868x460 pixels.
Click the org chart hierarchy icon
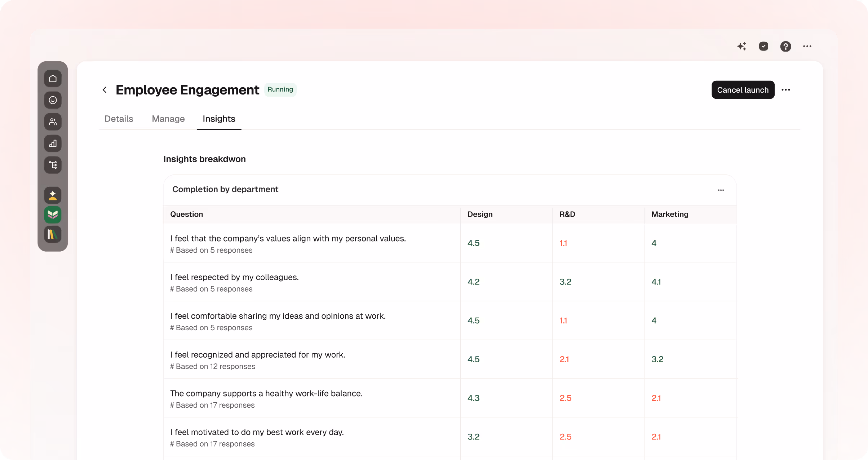(x=53, y=165)
